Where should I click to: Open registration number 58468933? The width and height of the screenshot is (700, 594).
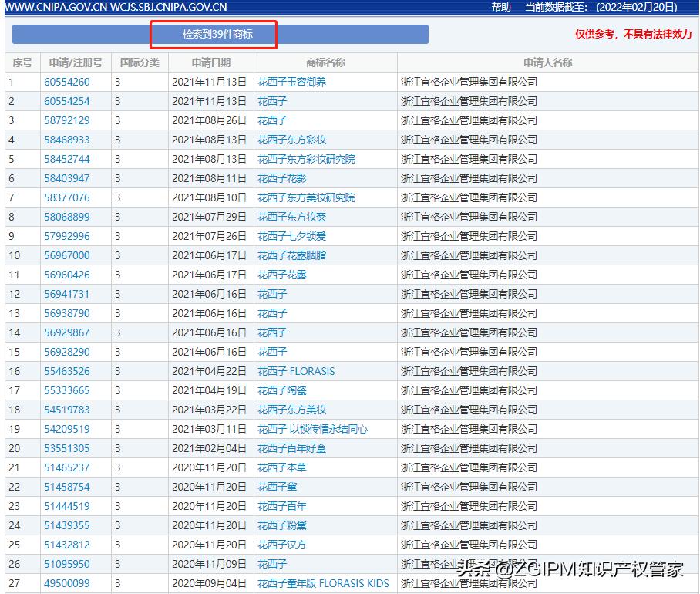67,140
